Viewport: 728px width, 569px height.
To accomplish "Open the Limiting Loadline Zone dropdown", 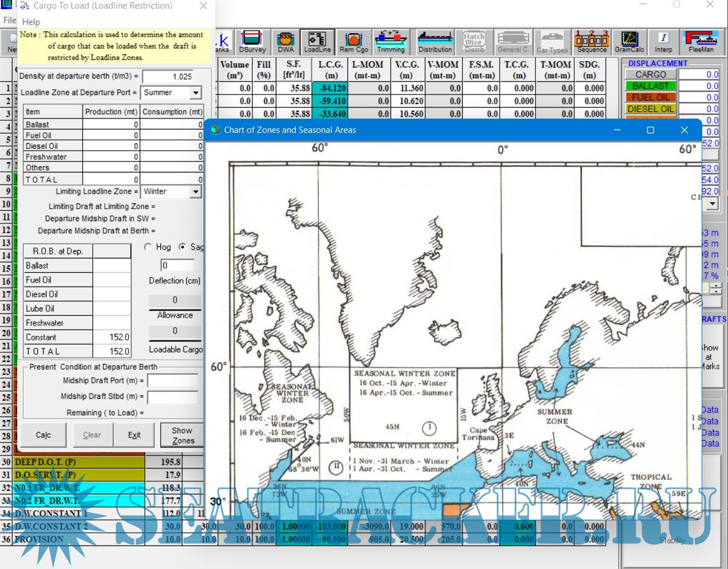I will [x=196, y=192].
